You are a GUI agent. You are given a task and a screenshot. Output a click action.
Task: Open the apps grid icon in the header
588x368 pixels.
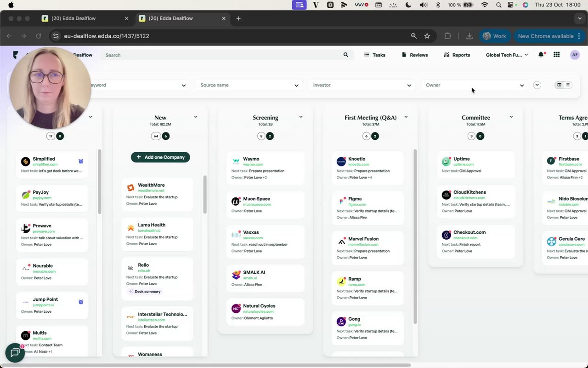(x=556, y=55)
